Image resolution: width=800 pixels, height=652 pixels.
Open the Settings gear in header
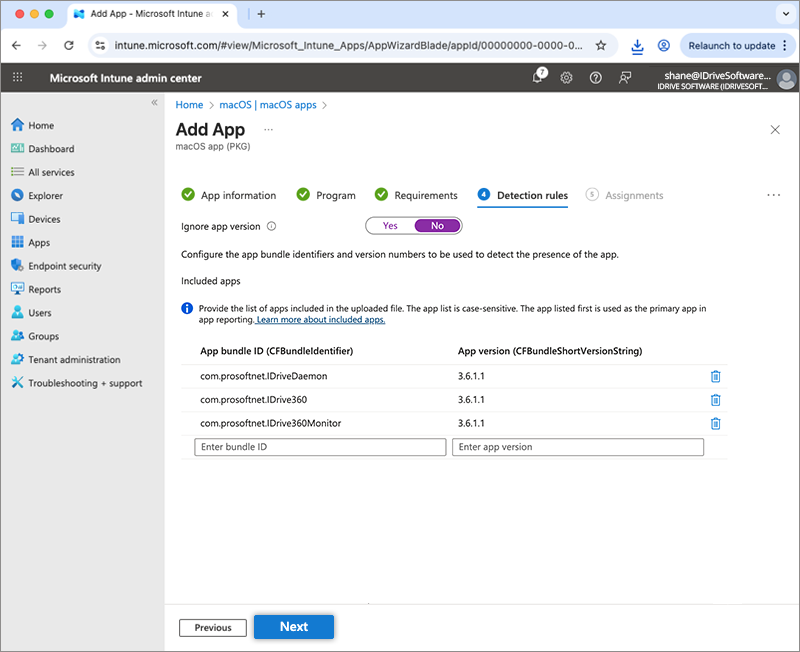click(566, 78)
